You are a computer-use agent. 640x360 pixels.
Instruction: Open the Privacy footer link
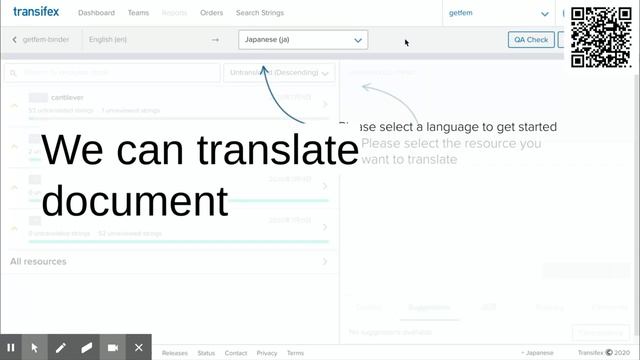click(x=267, y=353)
